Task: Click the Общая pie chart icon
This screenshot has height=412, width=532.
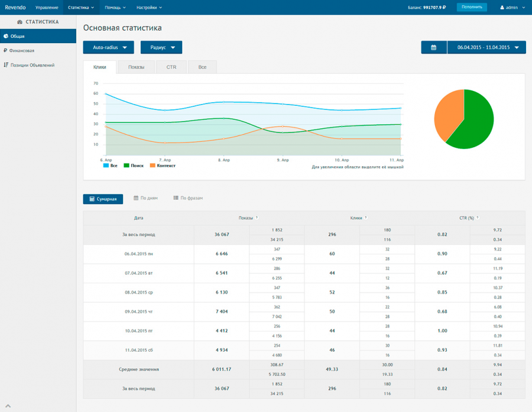Action: coord(6,36)
